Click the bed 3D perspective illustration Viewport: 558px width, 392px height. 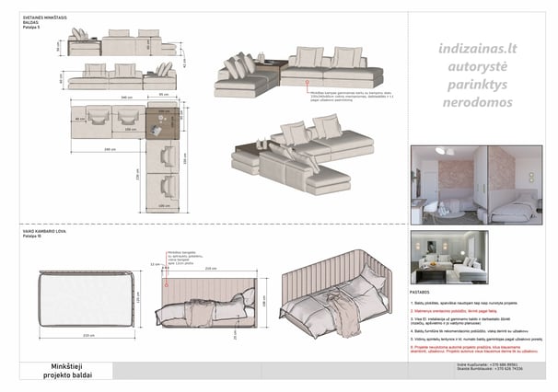click(x=337, y=294)
